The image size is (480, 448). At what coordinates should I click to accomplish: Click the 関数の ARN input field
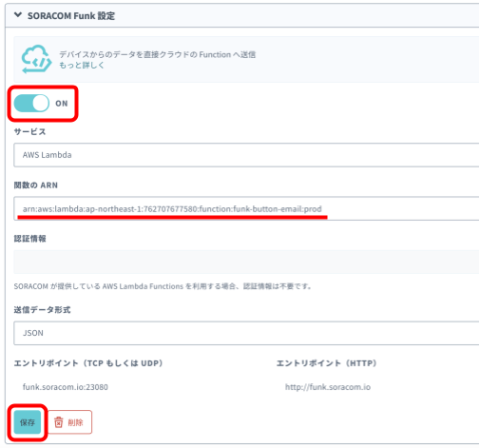coord(246,208)
